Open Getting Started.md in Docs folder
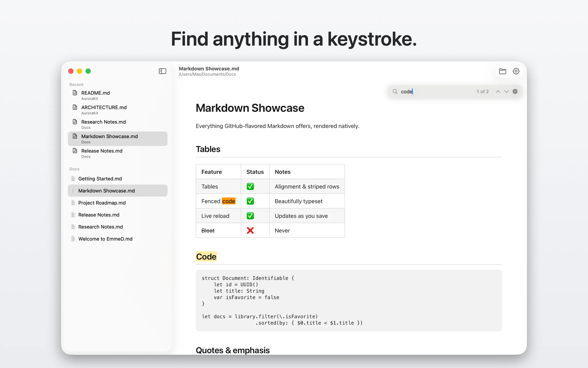The height and width of the screenshot is (368, 588). (x=118, y=179)
